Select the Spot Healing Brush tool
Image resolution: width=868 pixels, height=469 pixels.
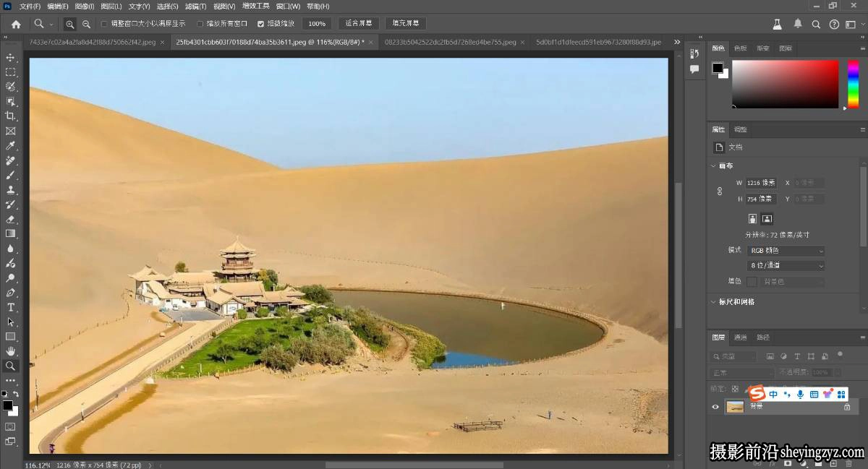pyautogui.click(x=10, y=160)
